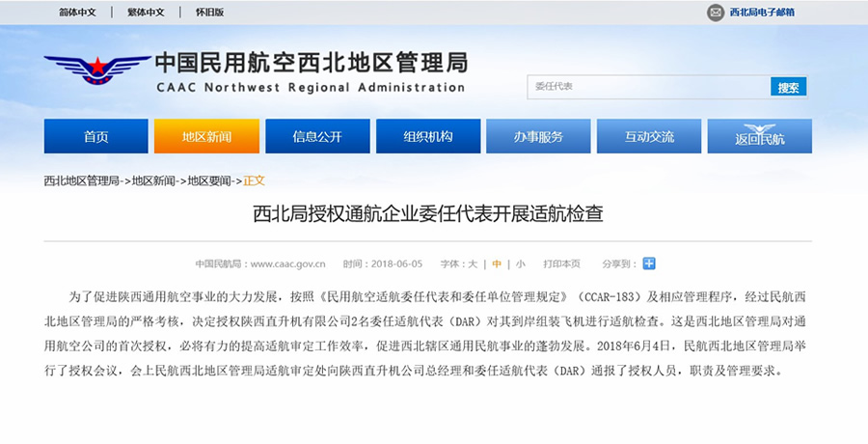
Task: Click 西北地区管理局 breadcrumb link
Action: click(x=82, y=180)
